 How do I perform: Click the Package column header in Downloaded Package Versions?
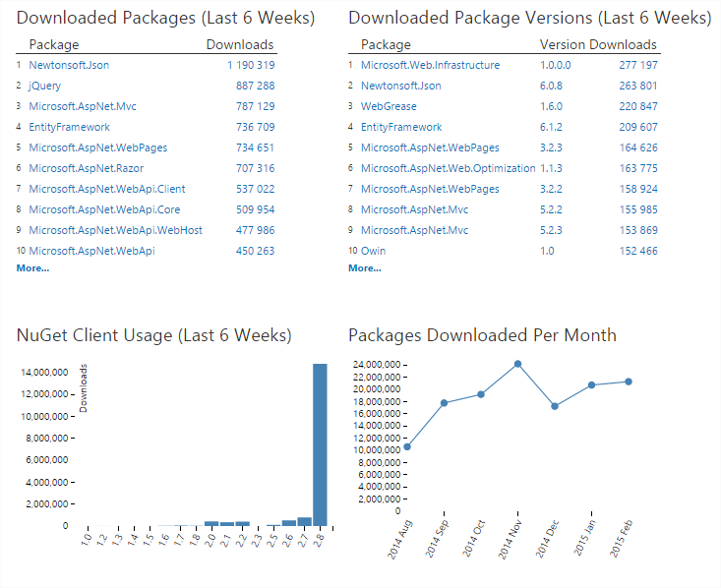click(x=386, y=44)
